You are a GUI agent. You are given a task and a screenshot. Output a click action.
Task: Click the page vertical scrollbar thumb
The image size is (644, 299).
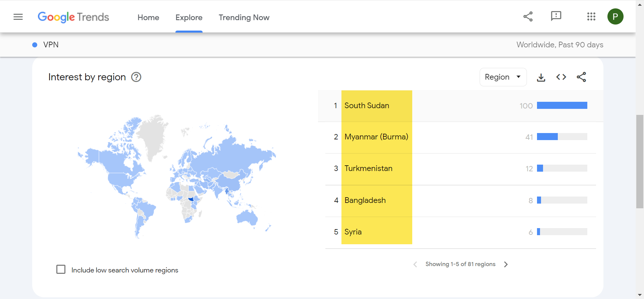coord(640,161)
